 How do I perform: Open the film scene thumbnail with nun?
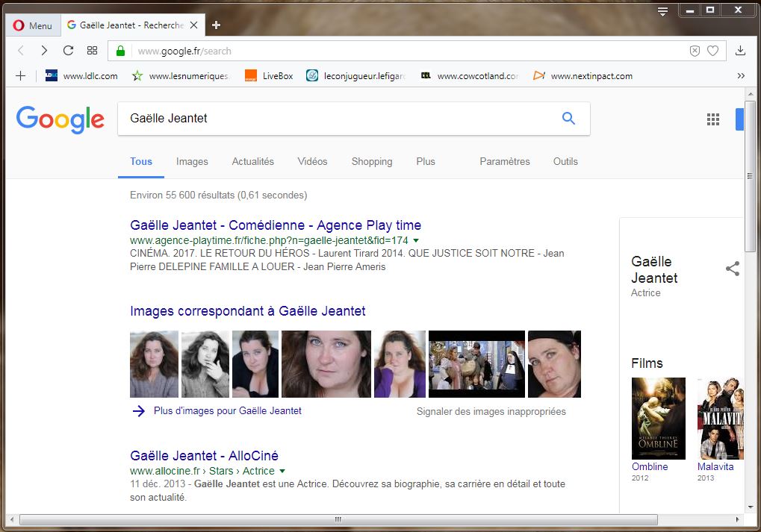point(476,364)
